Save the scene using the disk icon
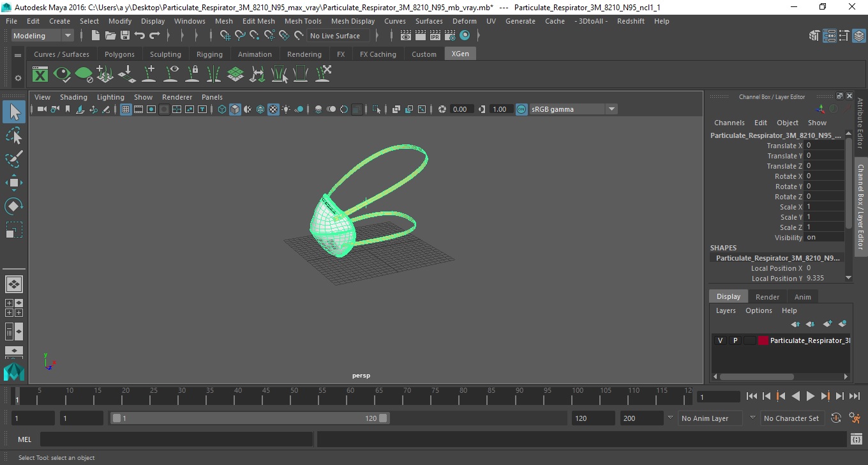This screenshot has height=465, width=868. pos(125,36)
